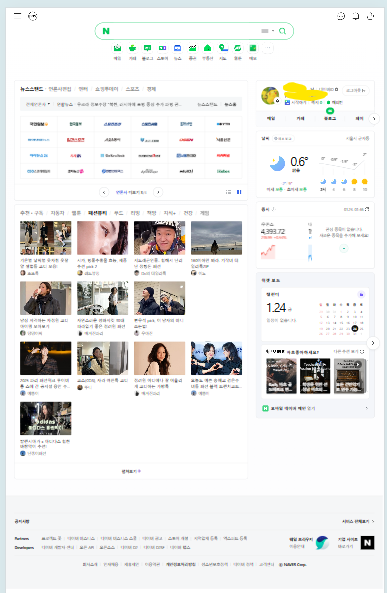Open the beach silhouette article thumbnail
This screenshot has width=387, height=593.
(x=216, y=238)
